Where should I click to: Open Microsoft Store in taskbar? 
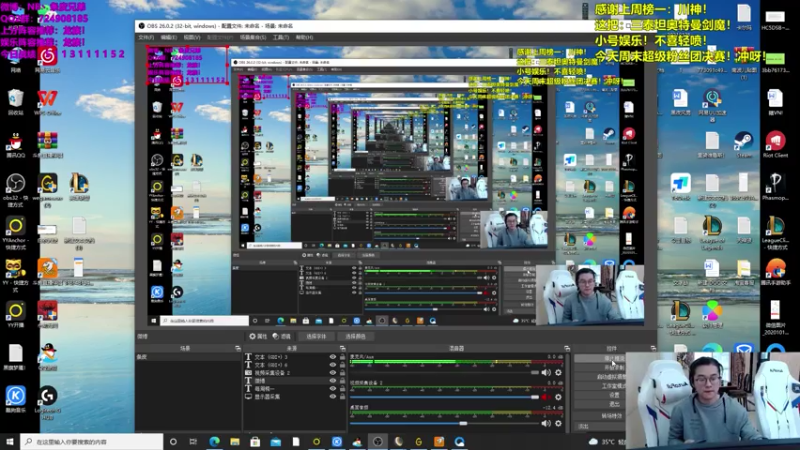tap(255, 441)
